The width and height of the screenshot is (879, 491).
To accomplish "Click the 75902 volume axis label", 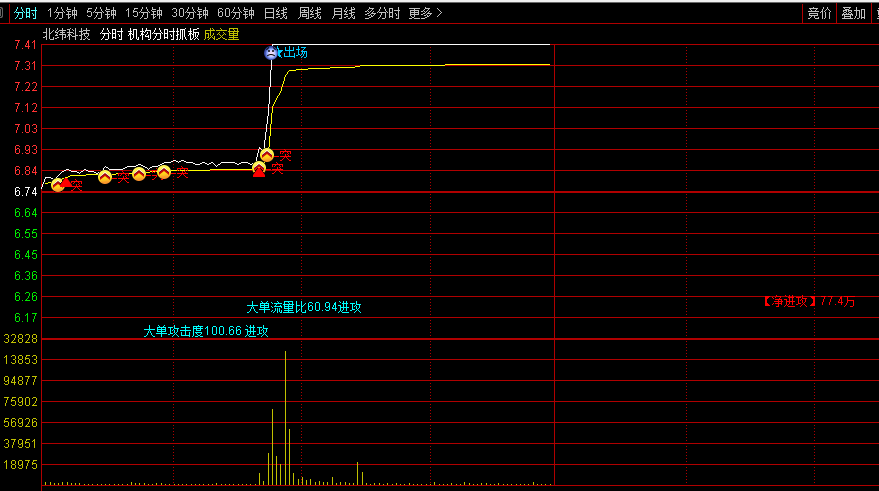I will click(x=20, y=402).
